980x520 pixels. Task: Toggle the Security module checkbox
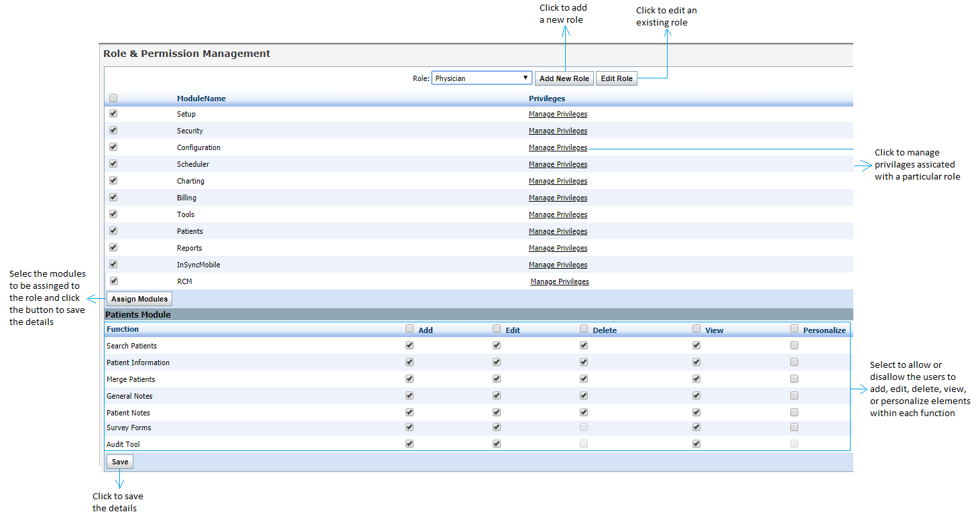pos(113,130)
